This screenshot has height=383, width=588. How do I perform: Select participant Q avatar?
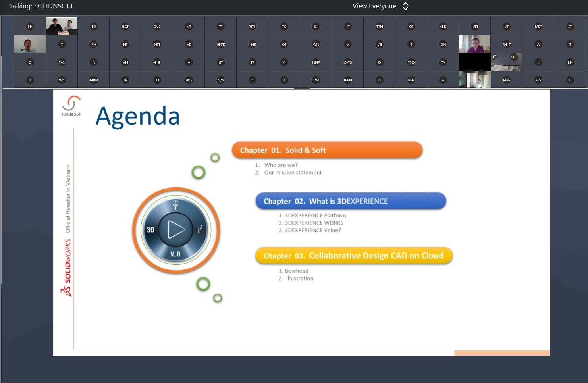coord(30,62)
